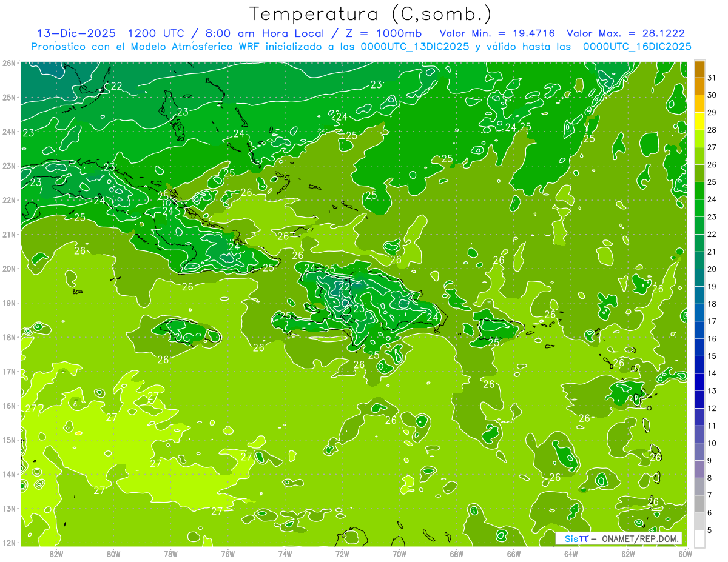Click longitude axis label "82W"
The width and height of the screenshot is (728, 562).
coord(56,554)
